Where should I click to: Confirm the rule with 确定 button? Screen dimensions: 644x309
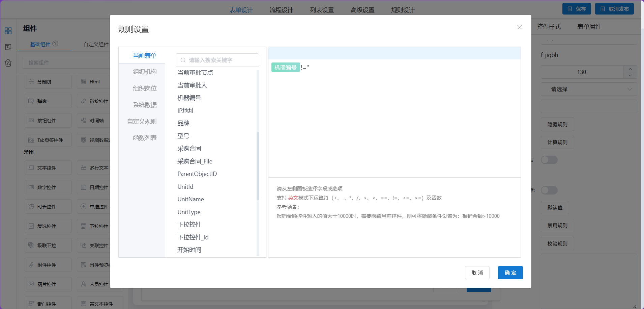coord(510,273)
